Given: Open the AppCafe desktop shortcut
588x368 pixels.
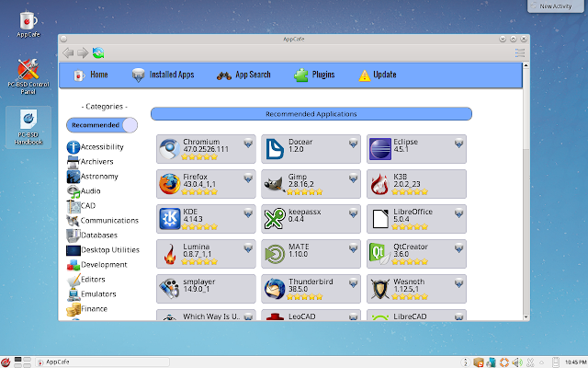Looking at the screenshot, I should click(x=28, y=25).
